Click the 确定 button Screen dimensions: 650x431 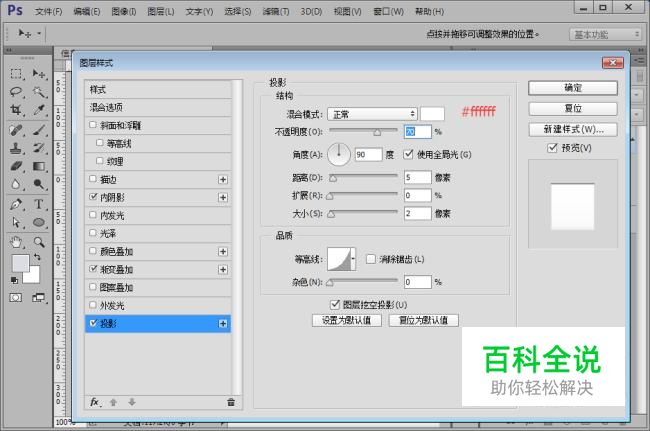coord(573,88)
